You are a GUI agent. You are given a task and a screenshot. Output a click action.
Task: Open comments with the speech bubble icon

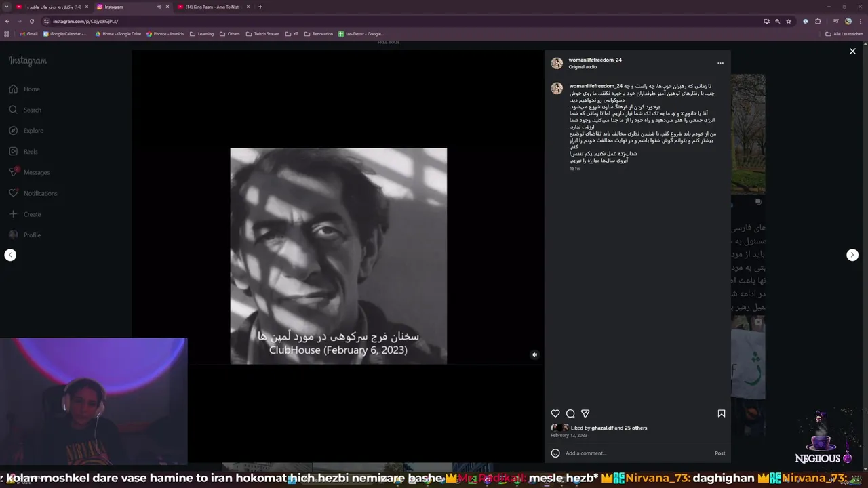tap(570, 413)
